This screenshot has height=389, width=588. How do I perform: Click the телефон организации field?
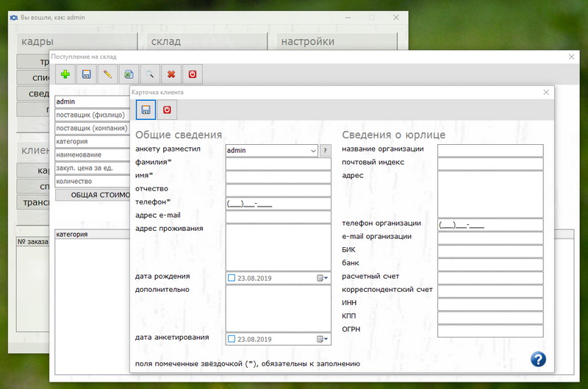[x=490, y=225]
